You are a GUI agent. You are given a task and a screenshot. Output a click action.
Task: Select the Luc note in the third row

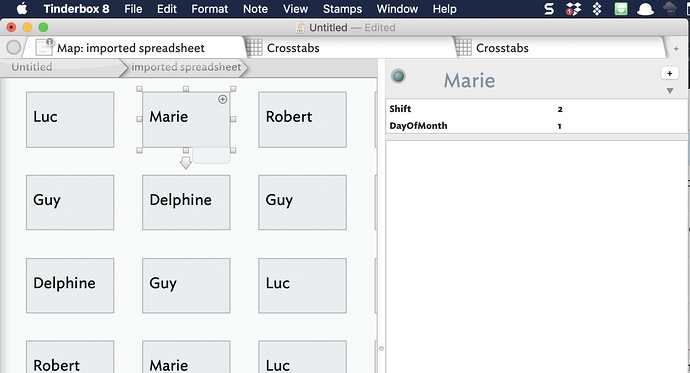302,285
